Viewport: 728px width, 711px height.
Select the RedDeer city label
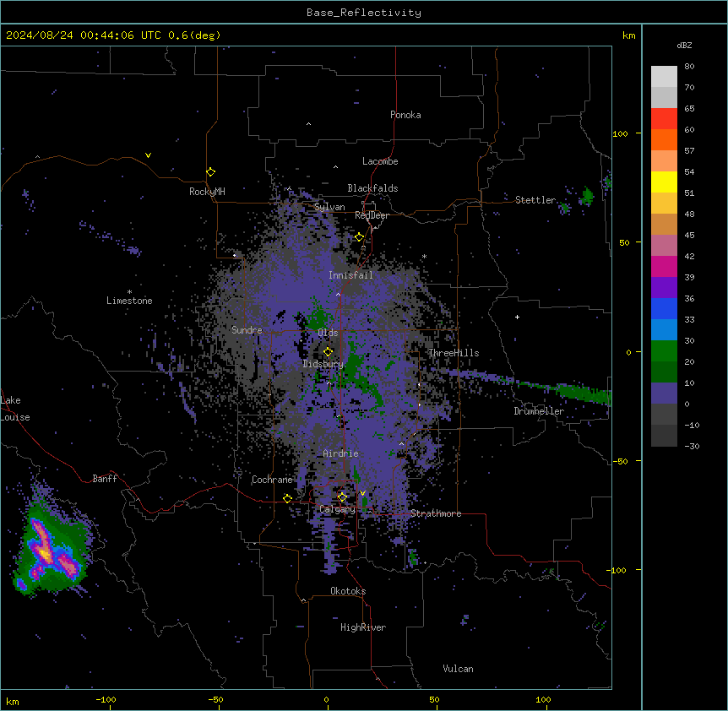click(x=372, y=215)
